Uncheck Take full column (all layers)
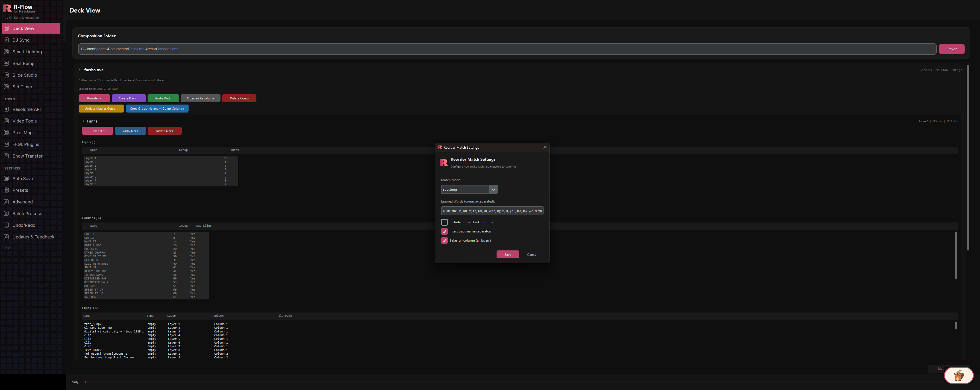The image size is (980, 390). (x=444, y=240)
